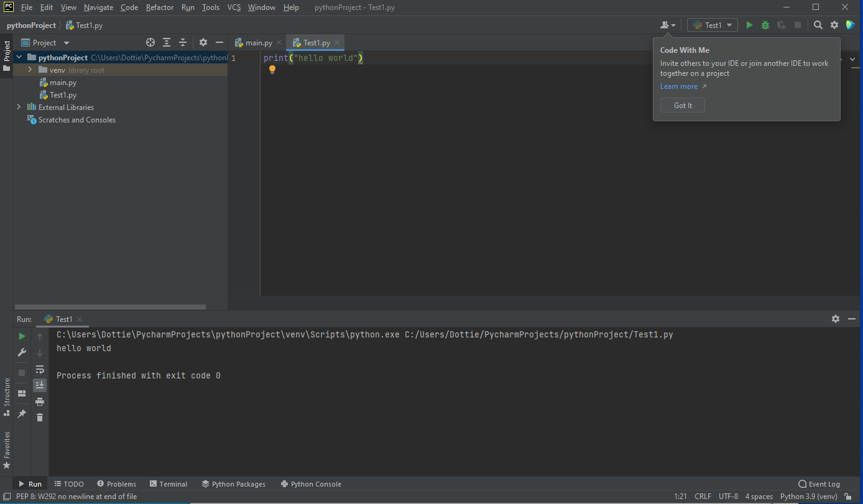The height and width of the screenshot is (504, 863).
Task: Open the Python Packages tab
Action: point(233,484)
